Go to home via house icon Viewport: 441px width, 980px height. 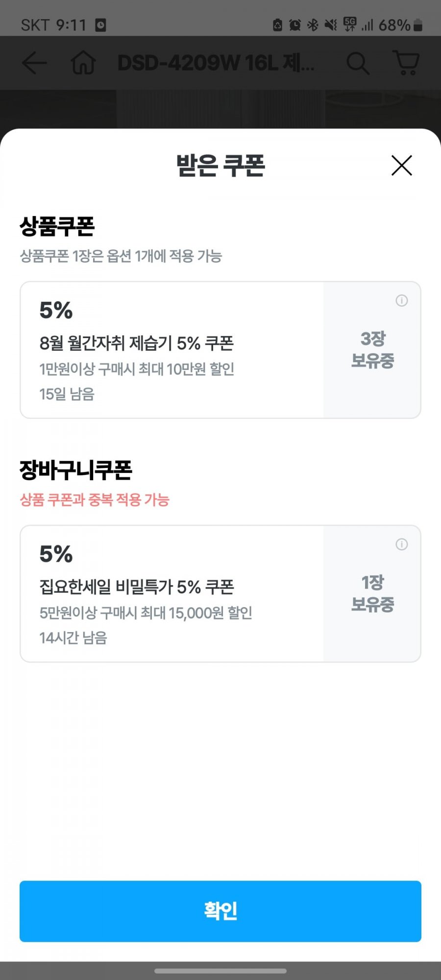[x=83, y=63]
